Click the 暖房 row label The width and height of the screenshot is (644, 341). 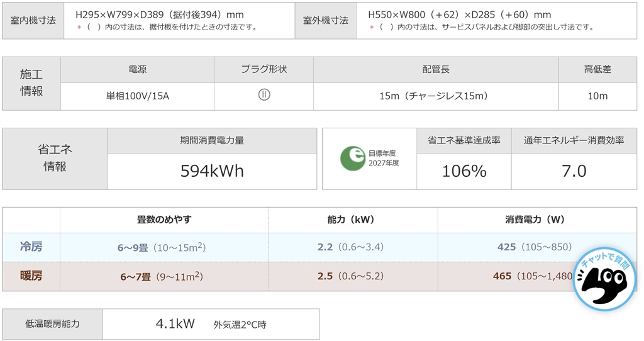click(x=31, y=276)
